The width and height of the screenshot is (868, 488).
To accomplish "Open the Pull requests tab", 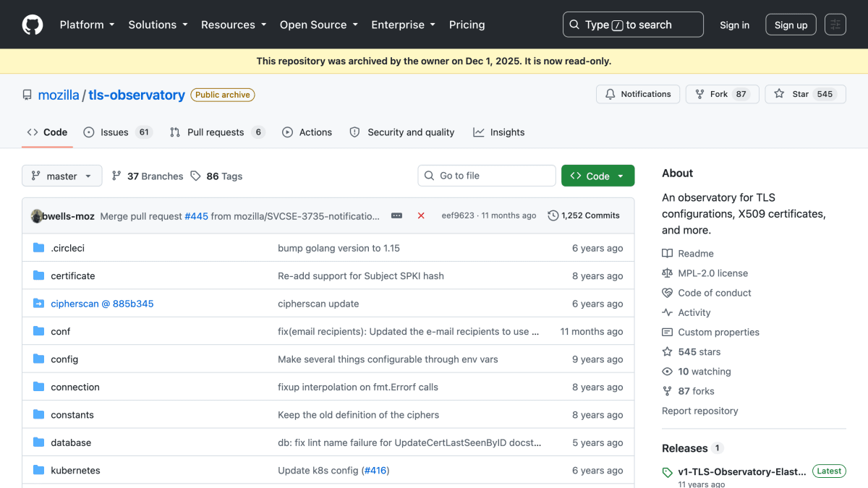I will [x=217, y=132].
